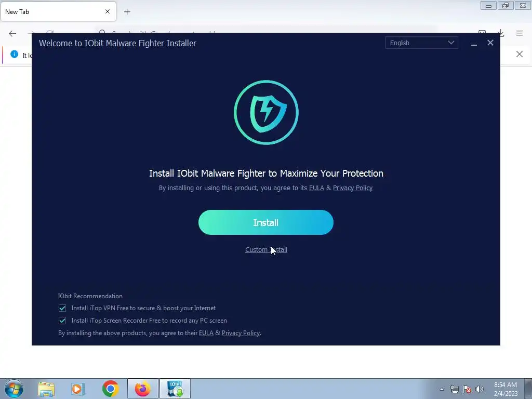Open the recommended products Privacy Policy link
Screen dimensions: 532x399
point(241,333)
